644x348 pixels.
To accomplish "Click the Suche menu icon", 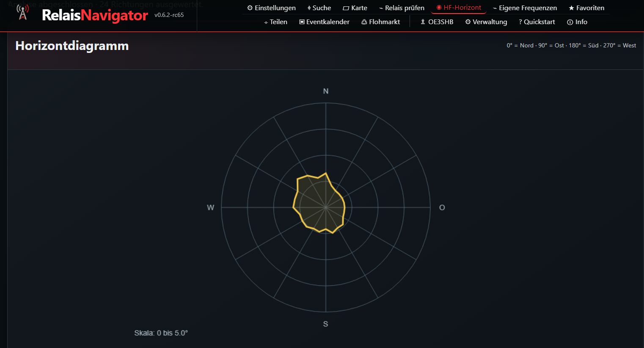I will [309, 8].
